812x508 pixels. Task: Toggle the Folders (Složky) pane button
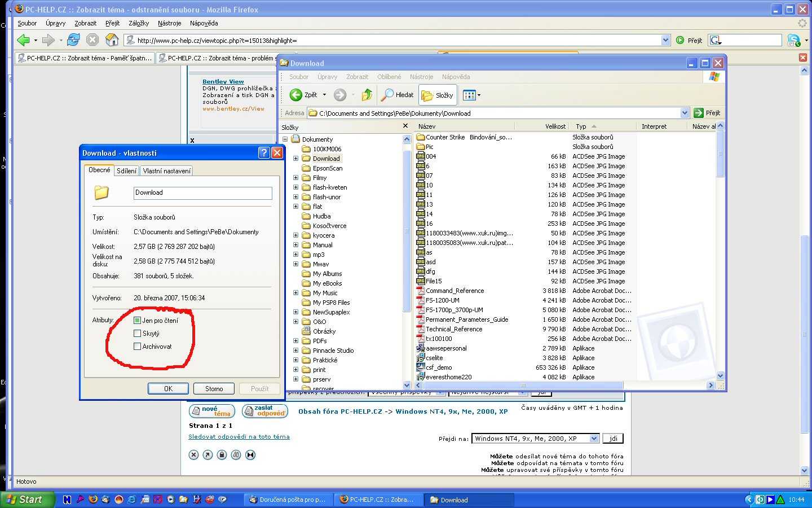[x=437, y=95]
